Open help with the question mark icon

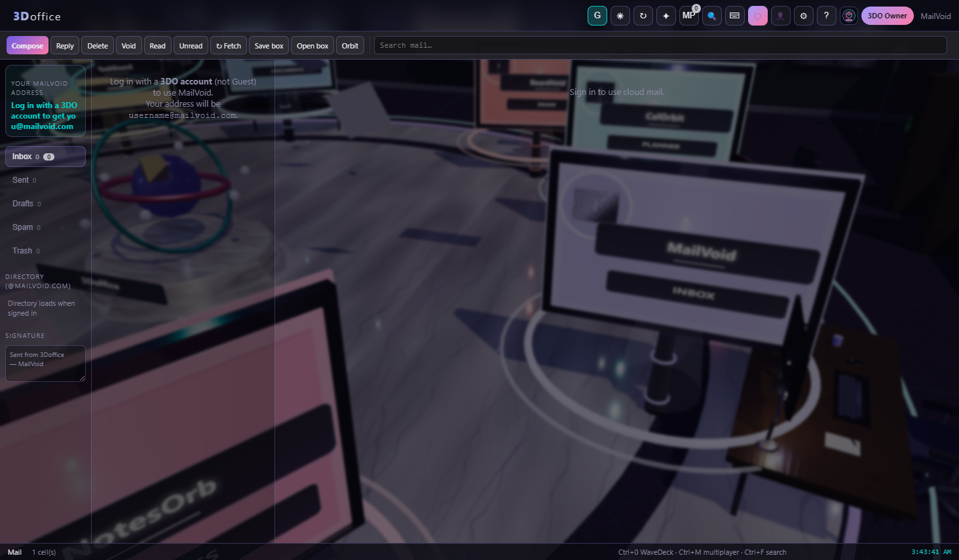[x=827, y=16]
